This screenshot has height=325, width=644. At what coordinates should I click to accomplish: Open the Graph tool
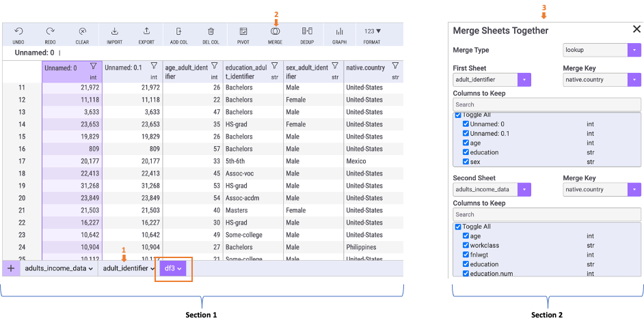pos(339,31)
